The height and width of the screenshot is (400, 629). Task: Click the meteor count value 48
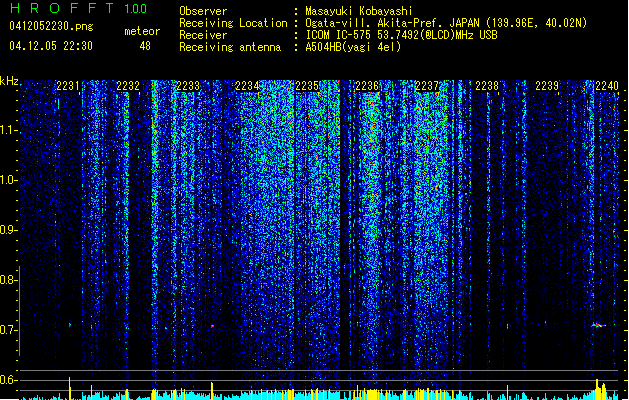[145, 46]
